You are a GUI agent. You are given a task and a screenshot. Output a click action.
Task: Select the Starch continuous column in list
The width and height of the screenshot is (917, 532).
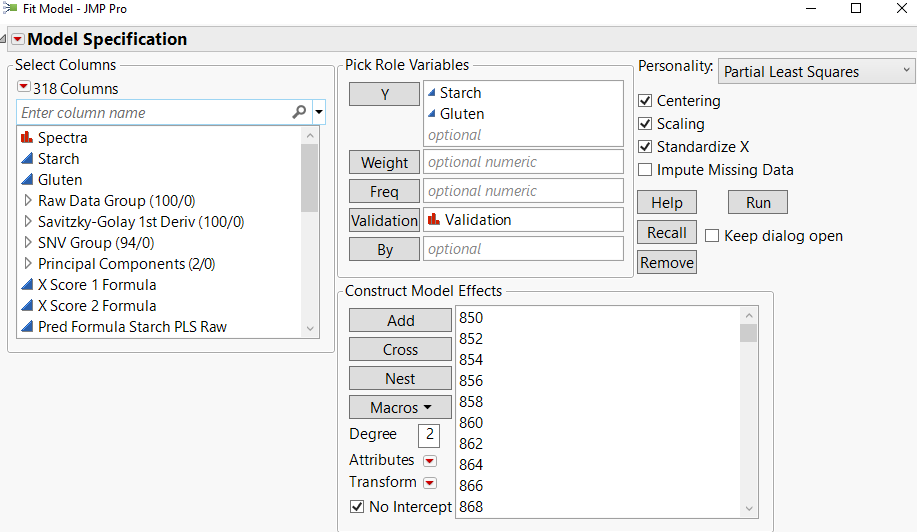point(58,159)
